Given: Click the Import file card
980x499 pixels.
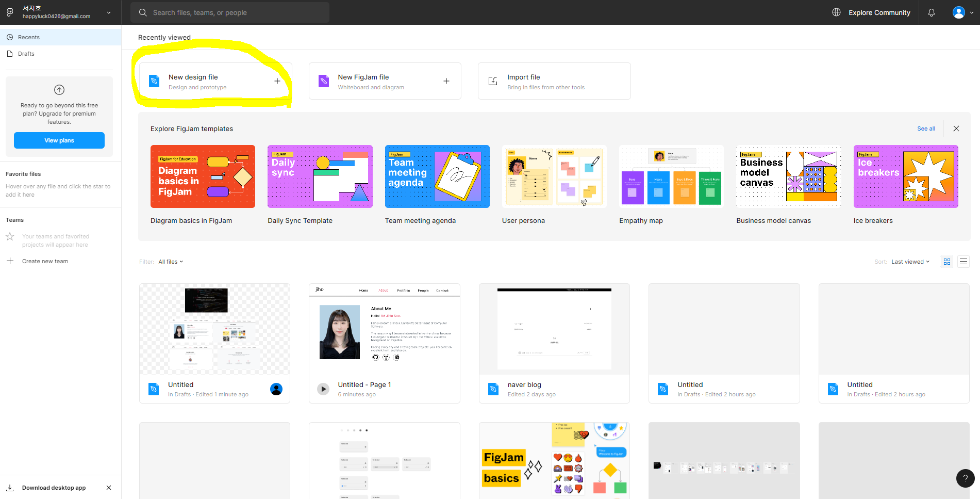Looking at the screenshot, I should [x=554, y=81].
